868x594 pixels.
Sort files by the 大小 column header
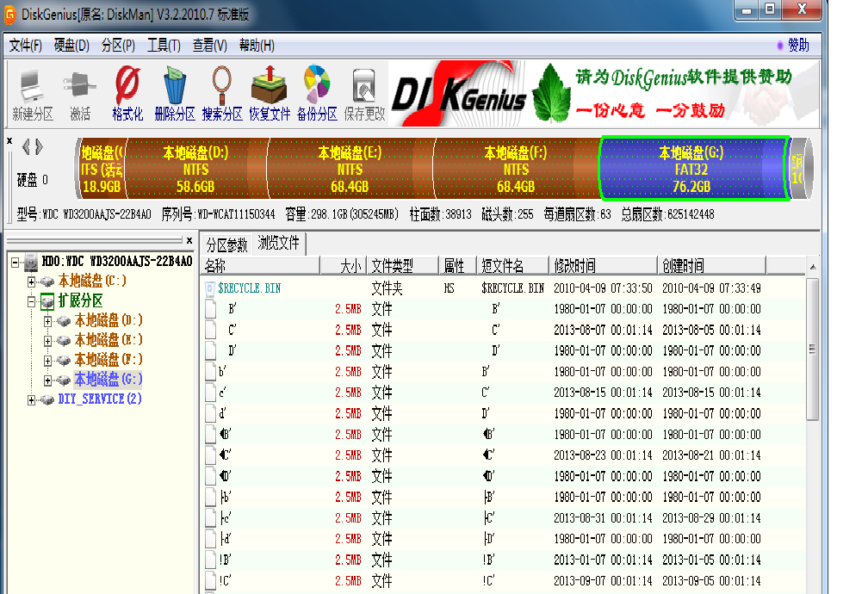pyautogui.click(x=344, y=266)
